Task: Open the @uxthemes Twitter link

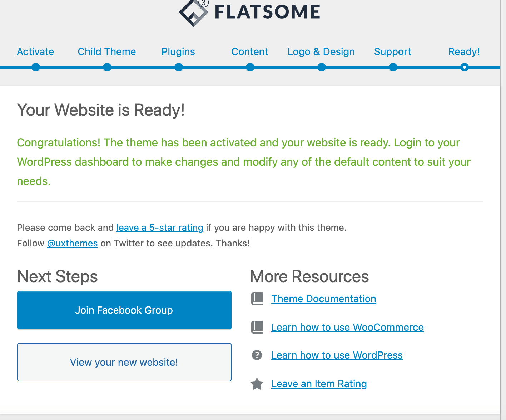Action: point(73,243)
